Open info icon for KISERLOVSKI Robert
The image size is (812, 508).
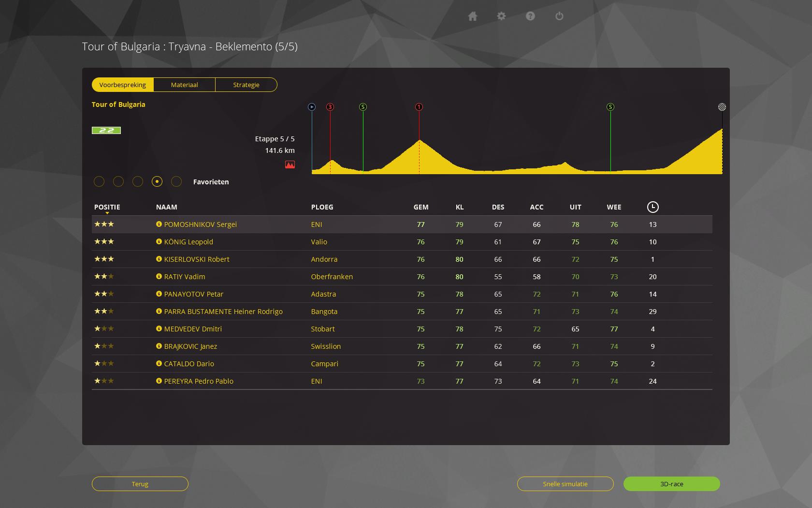[159, 259]
